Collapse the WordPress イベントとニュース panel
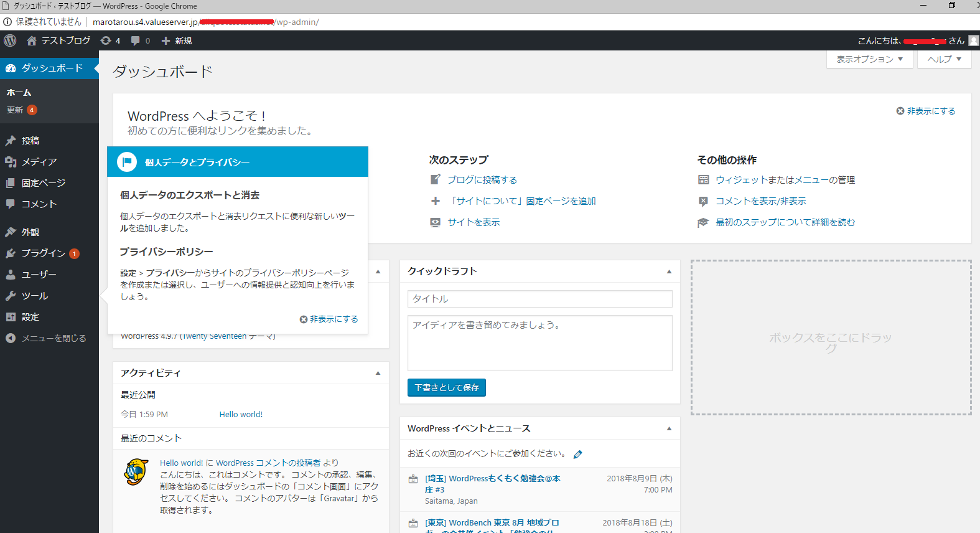980x533 pixels. click(670, 428)
